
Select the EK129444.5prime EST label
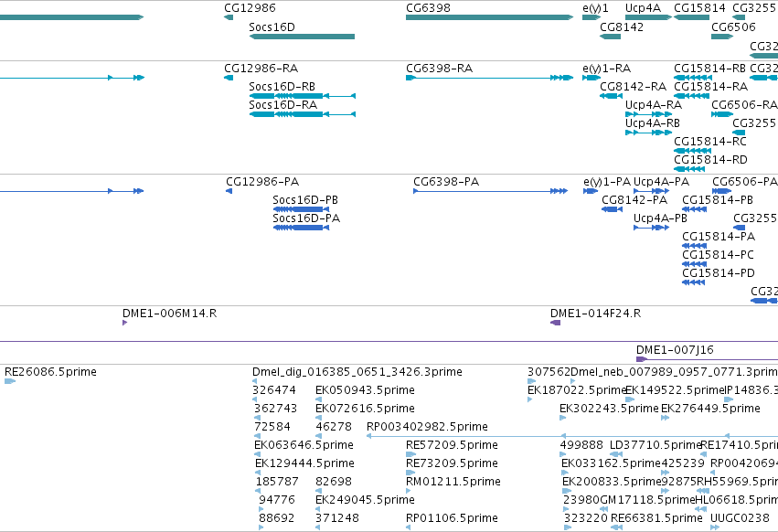304,463
